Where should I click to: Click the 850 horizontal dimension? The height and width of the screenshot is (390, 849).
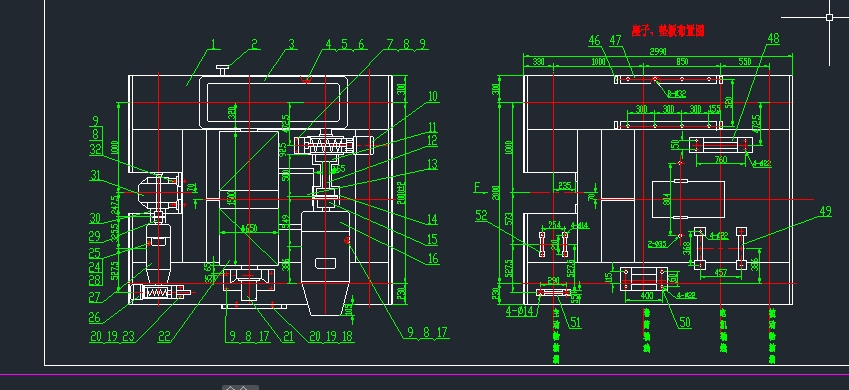pyautogui.click(x=682, y=62)
